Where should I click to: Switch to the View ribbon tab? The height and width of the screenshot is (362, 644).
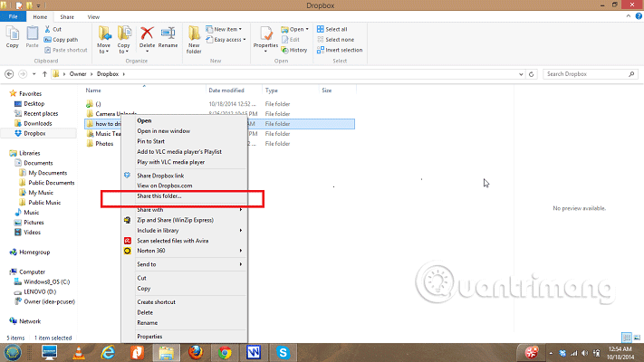point(93,17)
